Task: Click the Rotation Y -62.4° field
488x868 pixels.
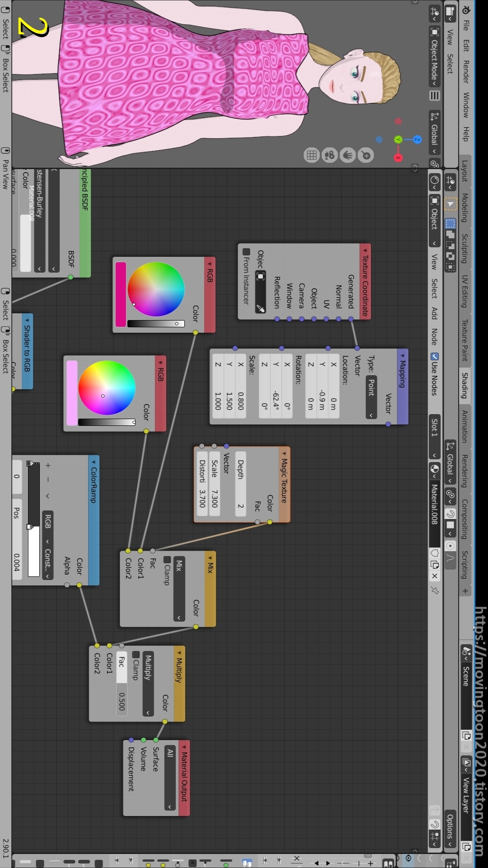Action: click(x=276, y=386)
